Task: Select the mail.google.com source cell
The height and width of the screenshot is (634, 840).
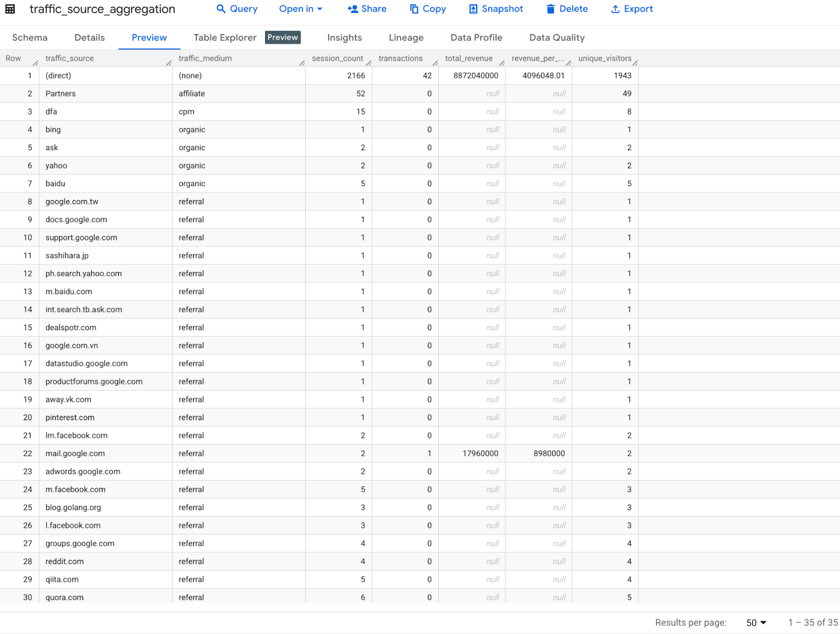Action: coord(75,453)
